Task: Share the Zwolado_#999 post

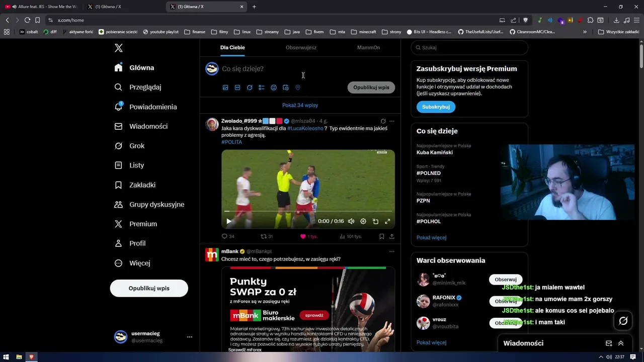Action: [x=392, y=236]
